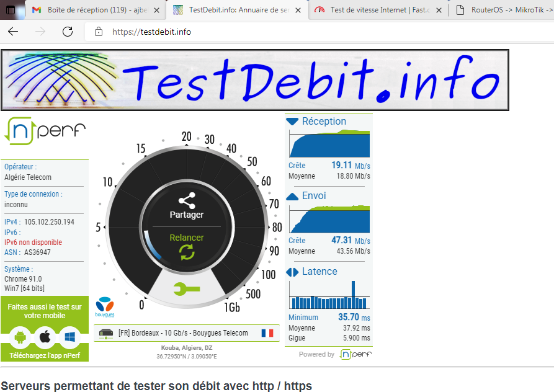The width and height of the screenshot is (554, 392).
Task: Click the Apple app download icon
Action: (45, 337)
